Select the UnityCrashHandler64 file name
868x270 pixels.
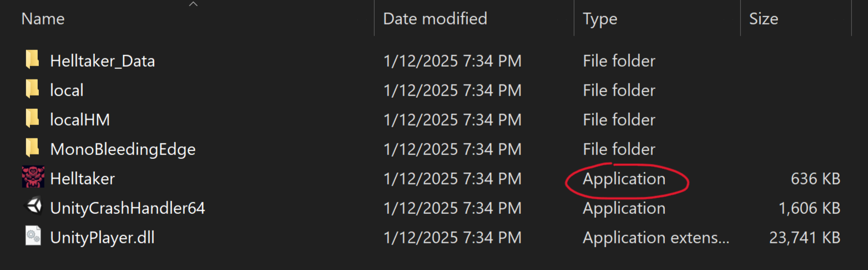[x=128, y=208]
